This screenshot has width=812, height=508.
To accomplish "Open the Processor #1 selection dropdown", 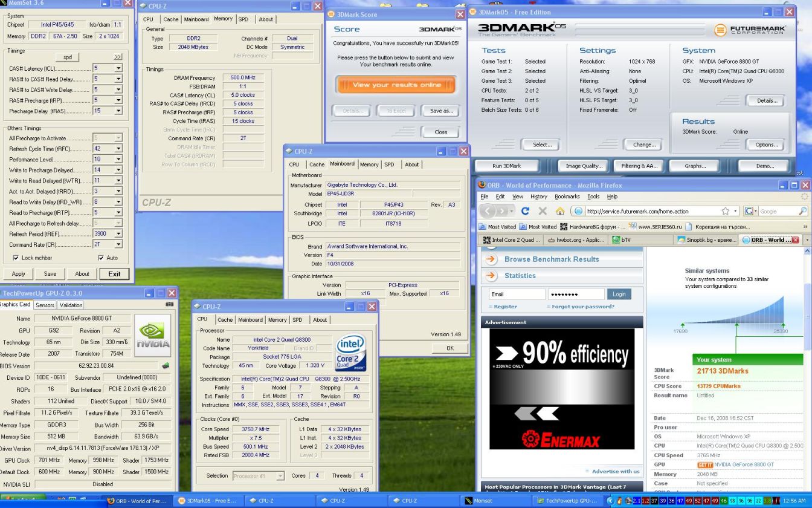I will click(280, 476).
